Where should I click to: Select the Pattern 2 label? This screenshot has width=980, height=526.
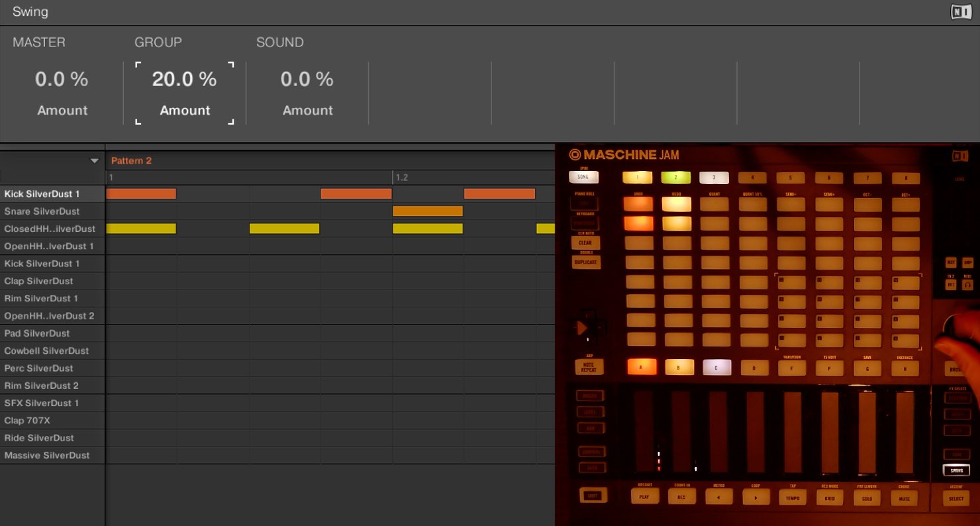click(x=131, y=161)
